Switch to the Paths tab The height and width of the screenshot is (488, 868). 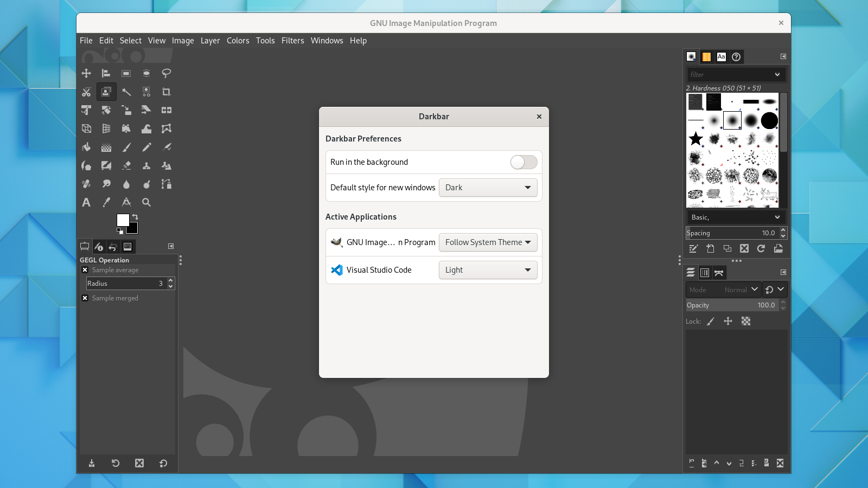pyautogui.click(x=719, y=273)
